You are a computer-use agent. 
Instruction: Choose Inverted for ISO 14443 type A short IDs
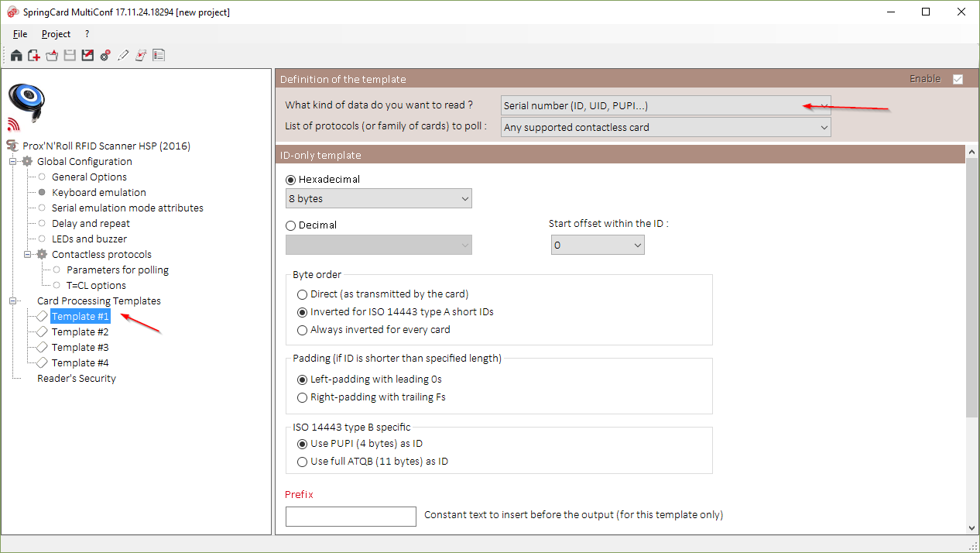(x=303, y=312)
